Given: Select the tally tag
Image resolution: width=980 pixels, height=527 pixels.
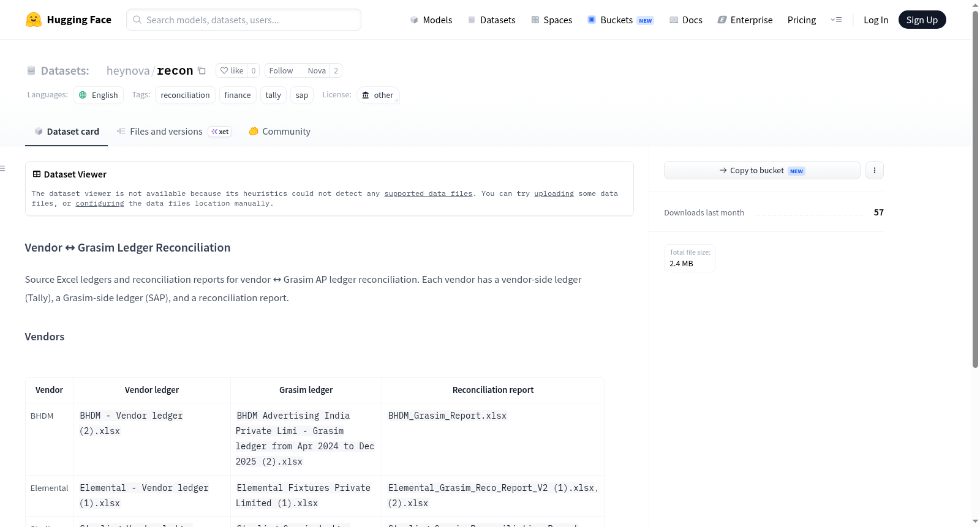Looking at the screenshot, I should (273, 95).
